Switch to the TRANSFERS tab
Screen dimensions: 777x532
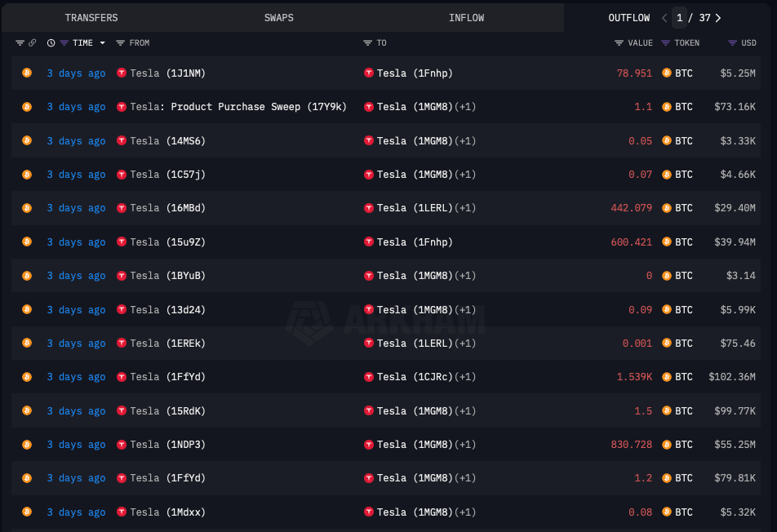coord(91,18)
